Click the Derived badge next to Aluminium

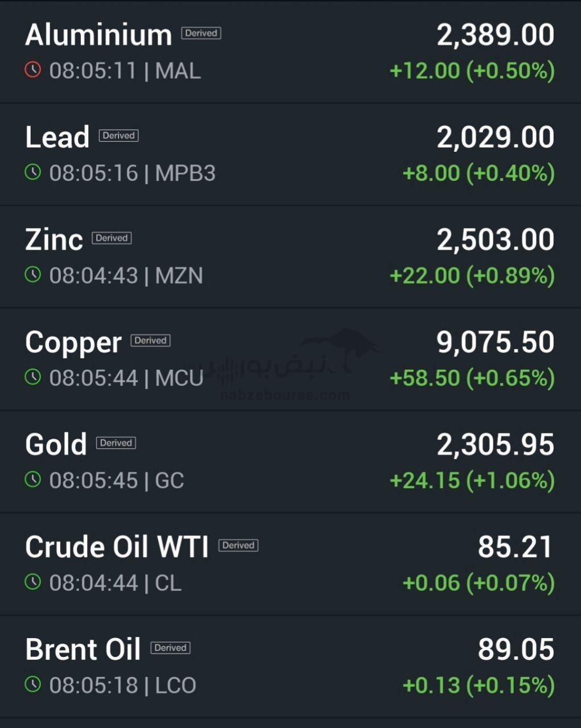click(201, 33)
